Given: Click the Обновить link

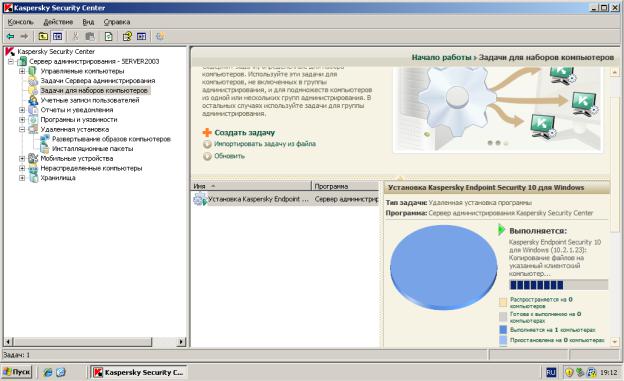Looking at the screenshot, I should tap(230, 156).
